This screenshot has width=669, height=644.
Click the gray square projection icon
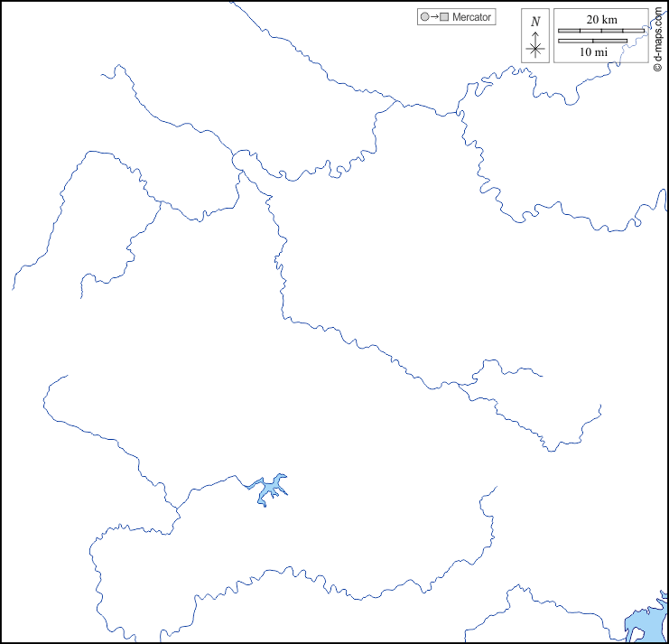point(443,17)
